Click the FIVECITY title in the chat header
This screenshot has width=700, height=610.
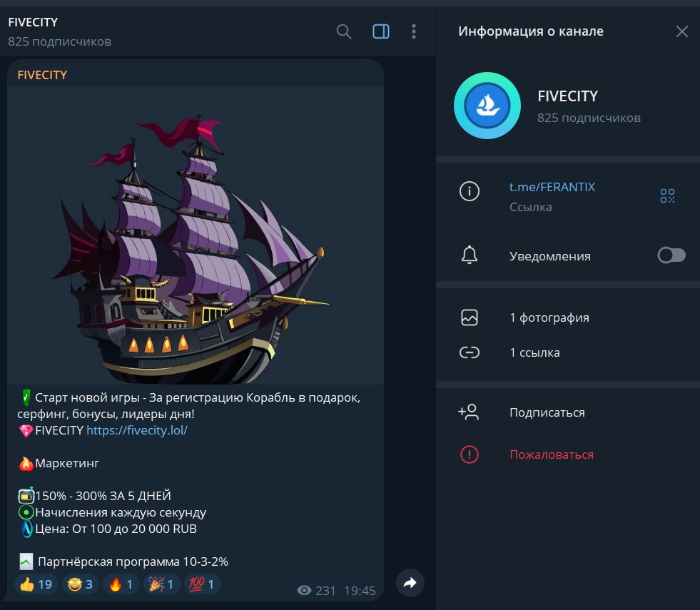[33, 22]
